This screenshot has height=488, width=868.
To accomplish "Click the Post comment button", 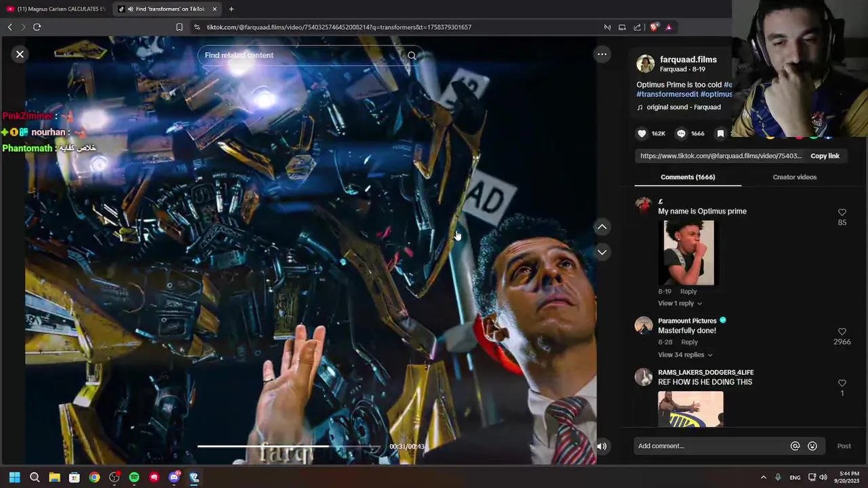I will [844, 446].
